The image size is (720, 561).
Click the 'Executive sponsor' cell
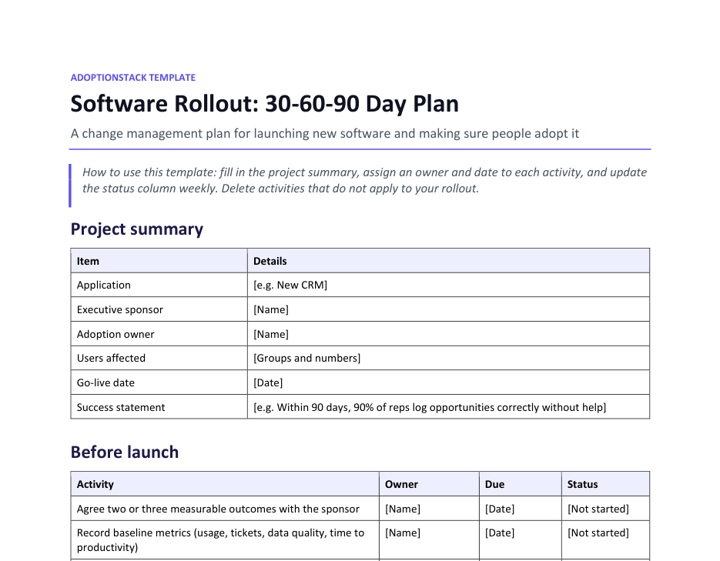pos(159,309)
